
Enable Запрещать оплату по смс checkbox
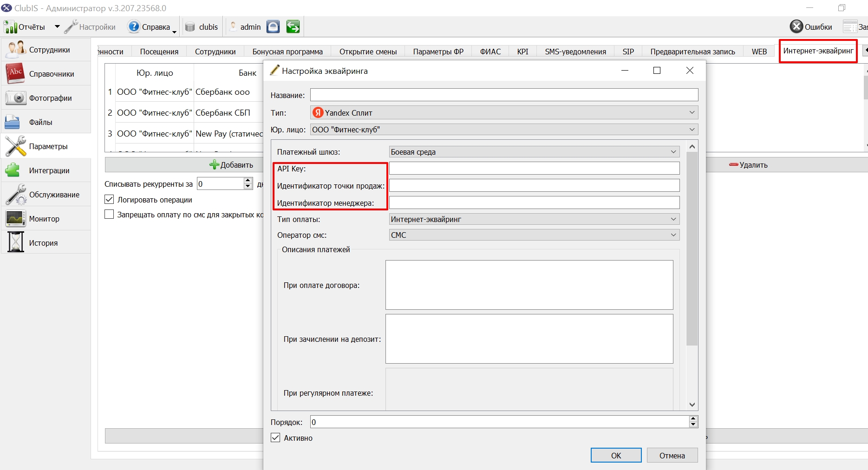pos(109,215)
